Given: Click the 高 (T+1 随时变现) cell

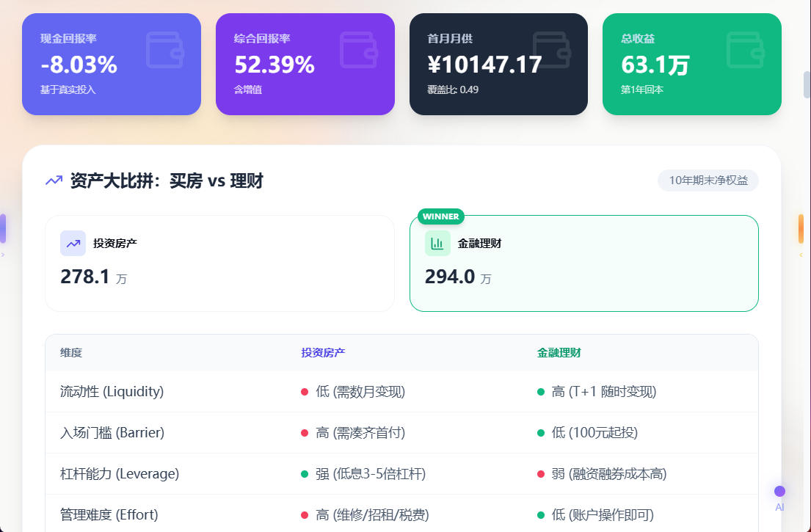Looking at the screenshot, I should pos(604,392).
